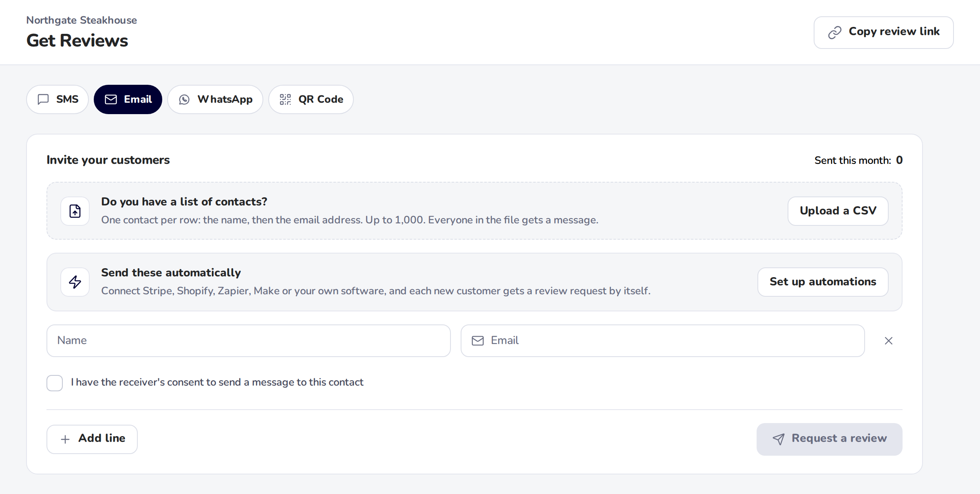Switch to the QR Code tab

tap(311, 99)
